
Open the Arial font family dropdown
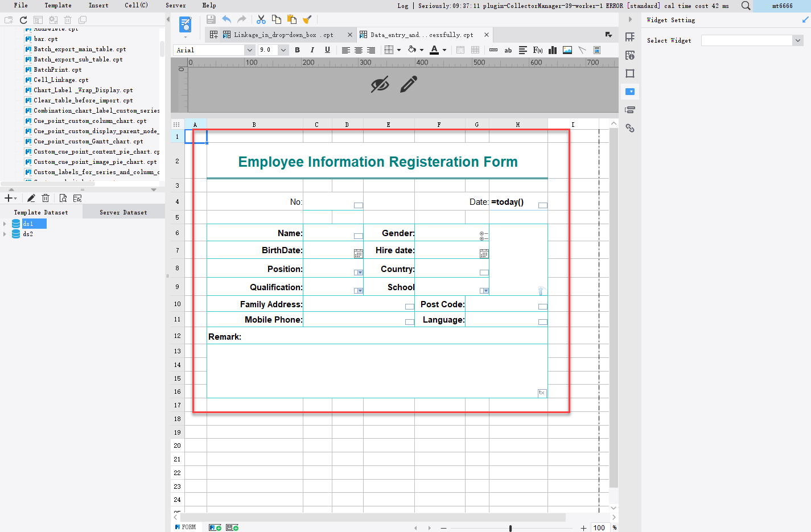[x=249, y=50]
